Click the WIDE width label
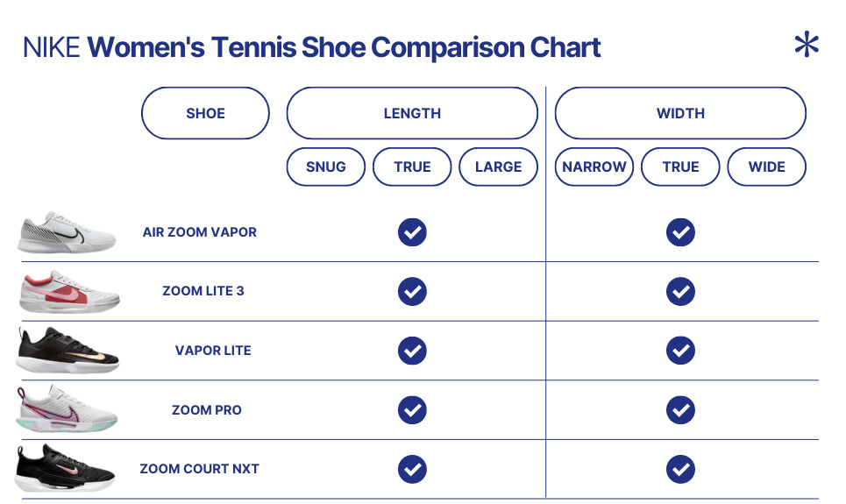Screen dimensions: 846x504 tap(767, 167)
